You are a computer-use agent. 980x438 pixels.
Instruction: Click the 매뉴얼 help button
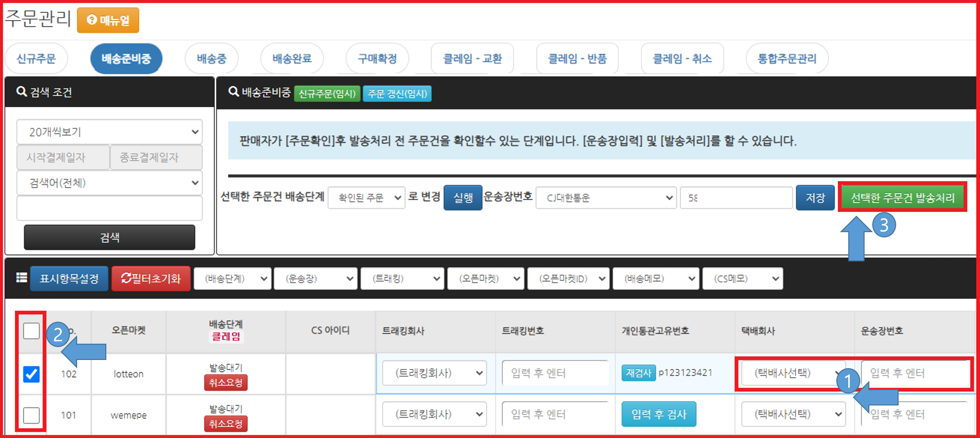[108, 20]
